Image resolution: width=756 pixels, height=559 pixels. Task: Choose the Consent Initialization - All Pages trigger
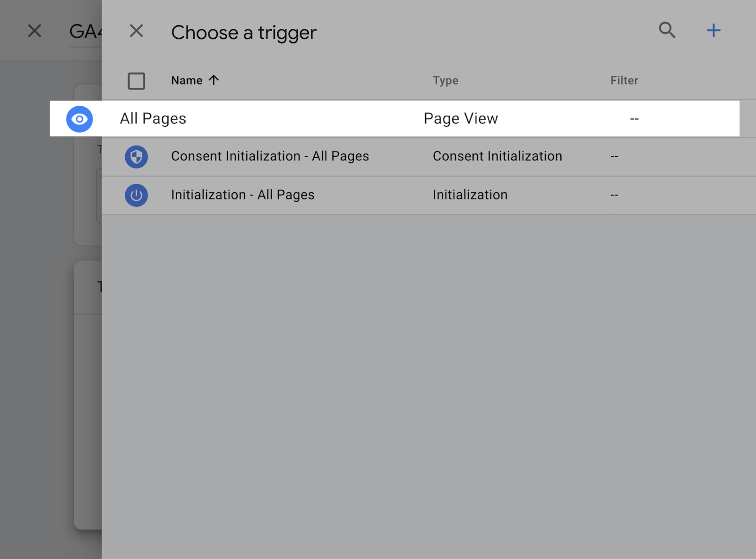(270, 156)
